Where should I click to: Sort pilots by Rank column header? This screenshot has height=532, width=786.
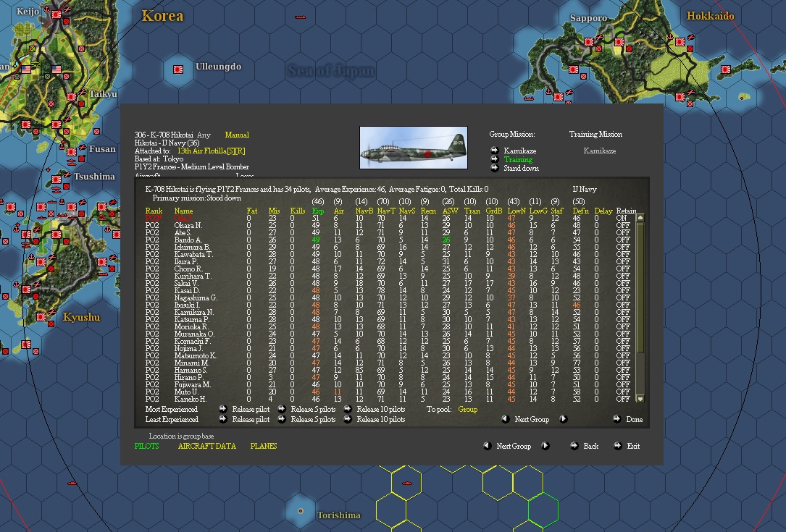pyautogui.click(x=154, y=211)
